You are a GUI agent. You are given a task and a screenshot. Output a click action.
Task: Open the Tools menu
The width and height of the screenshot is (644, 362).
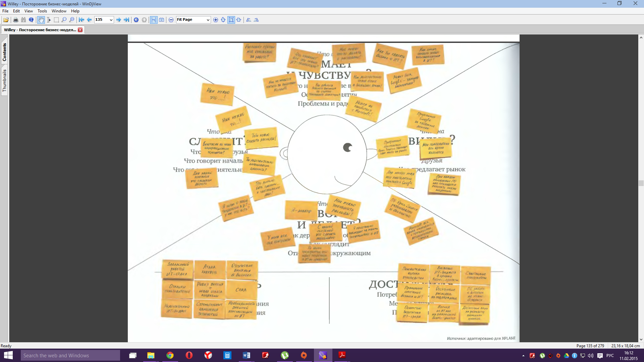42,11
